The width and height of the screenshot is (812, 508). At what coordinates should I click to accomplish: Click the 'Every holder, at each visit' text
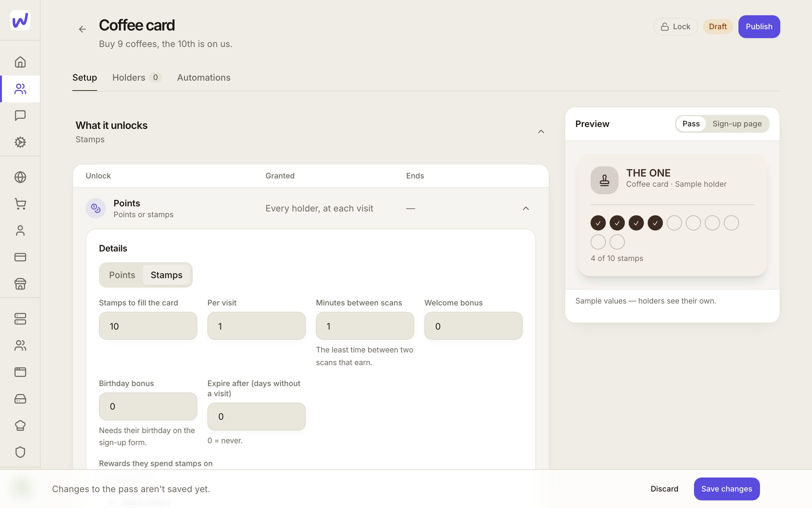(319, 208)
